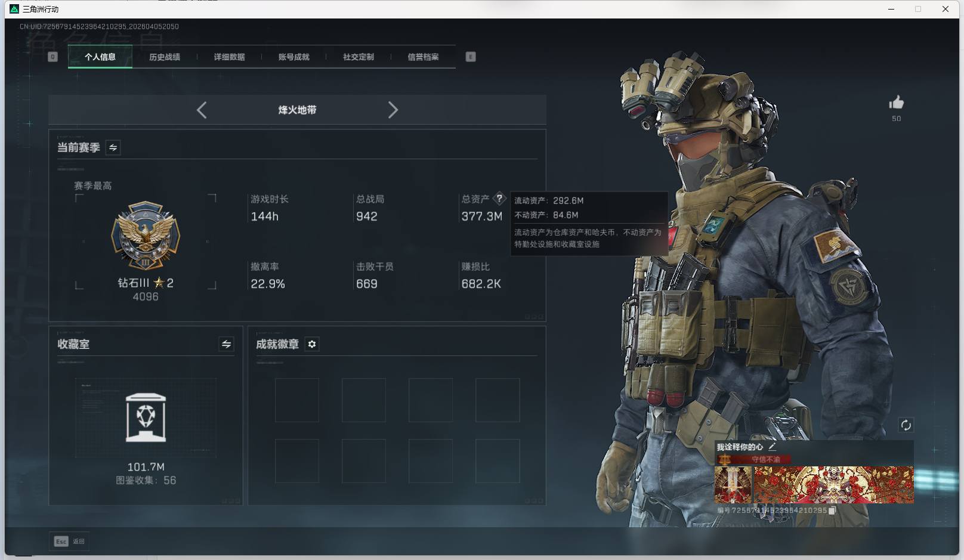The image size is (964, 560).
Task: Open the 历史战绩 tab
Action: click(x=165, y=57)
